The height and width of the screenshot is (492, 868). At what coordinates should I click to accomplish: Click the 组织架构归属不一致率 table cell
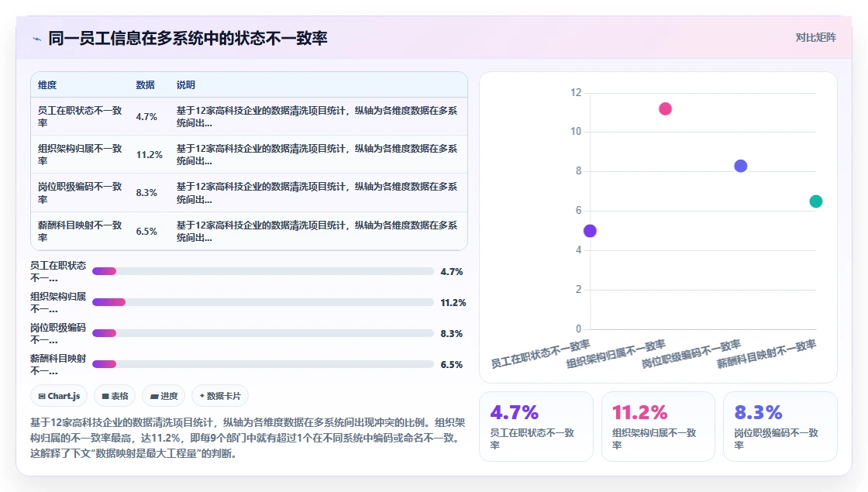80,154
